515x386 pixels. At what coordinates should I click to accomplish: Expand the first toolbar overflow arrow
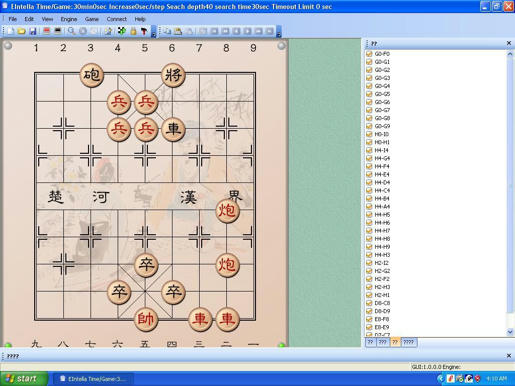(154, 32)
